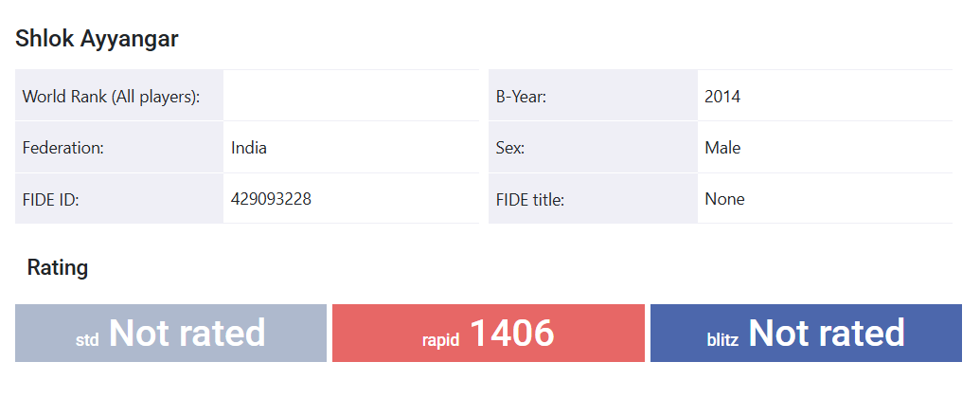Select the Male value
This screenshot has height=398, width=980.
pyautogui.click(x=722, y=148)
